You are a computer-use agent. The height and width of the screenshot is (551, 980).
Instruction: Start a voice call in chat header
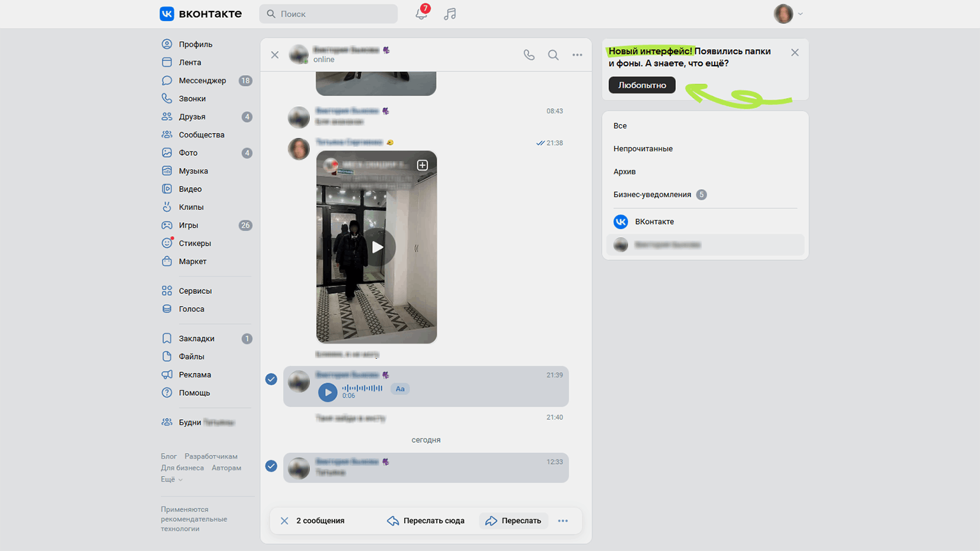529,55
